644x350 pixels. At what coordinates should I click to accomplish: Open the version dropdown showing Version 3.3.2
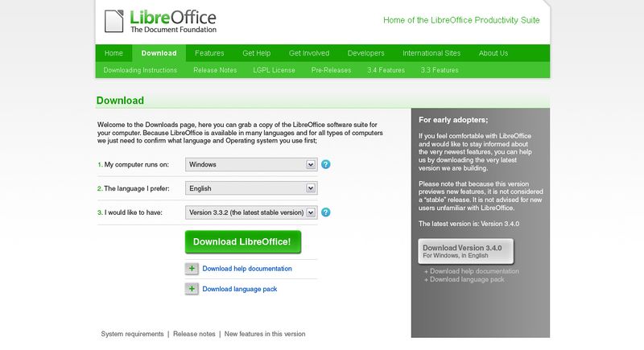pyautogui.click(x=251, y=212)
